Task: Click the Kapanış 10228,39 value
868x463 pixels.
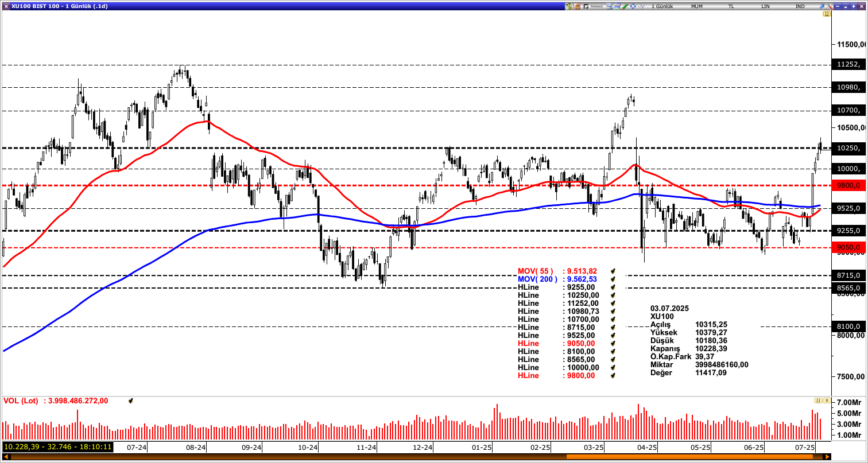Action: pyautogui.click(x=711, y=348)
